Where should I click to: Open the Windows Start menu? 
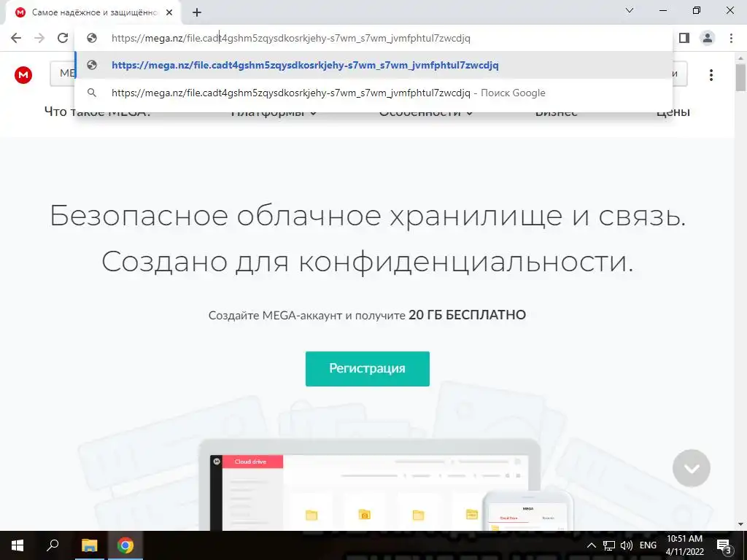pos(18,545)
